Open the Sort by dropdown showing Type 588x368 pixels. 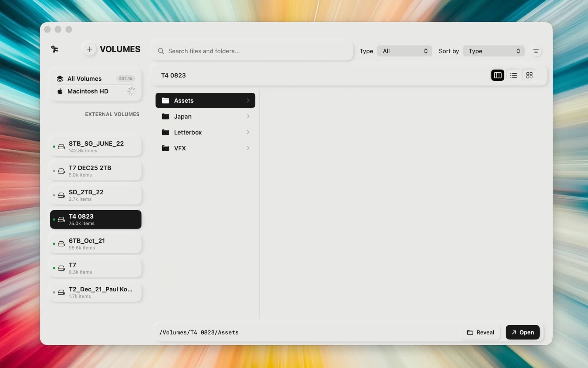tap(493, 51)
